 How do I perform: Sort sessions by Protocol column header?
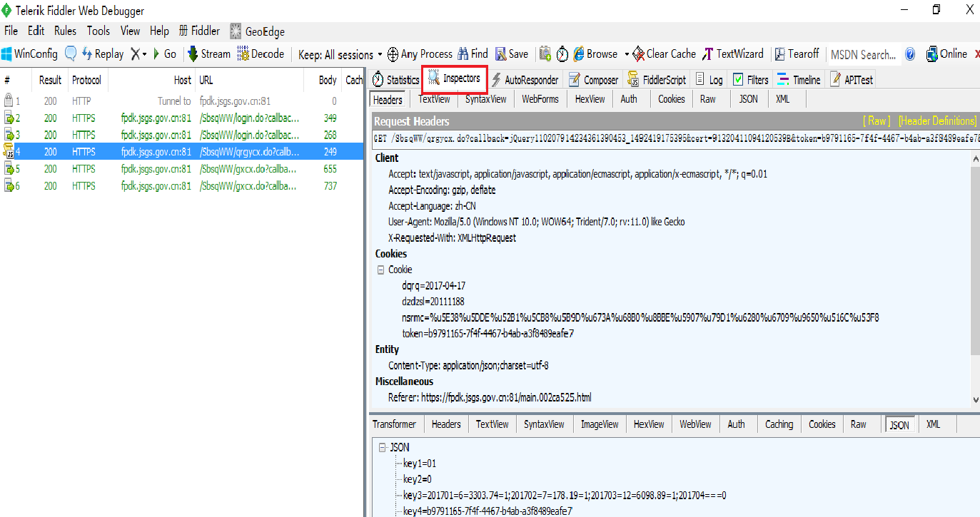86,80
